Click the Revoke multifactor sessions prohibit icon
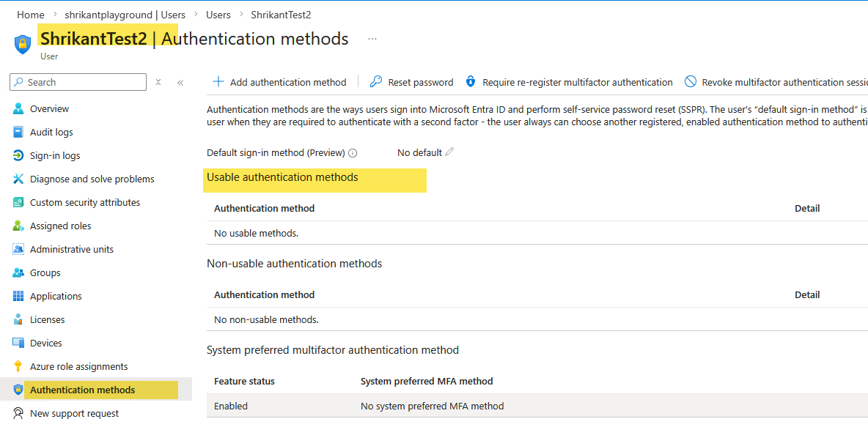Screen dimensions: 868x427 691,82
